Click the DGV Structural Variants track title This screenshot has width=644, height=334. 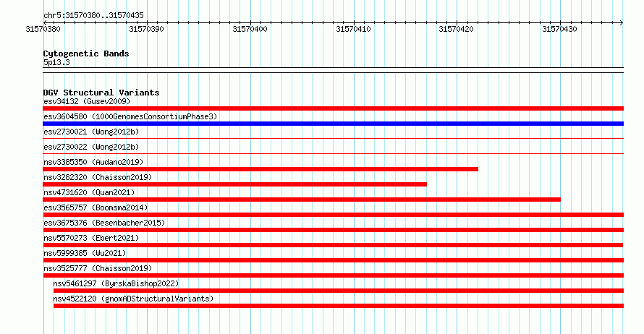point(101,93)
